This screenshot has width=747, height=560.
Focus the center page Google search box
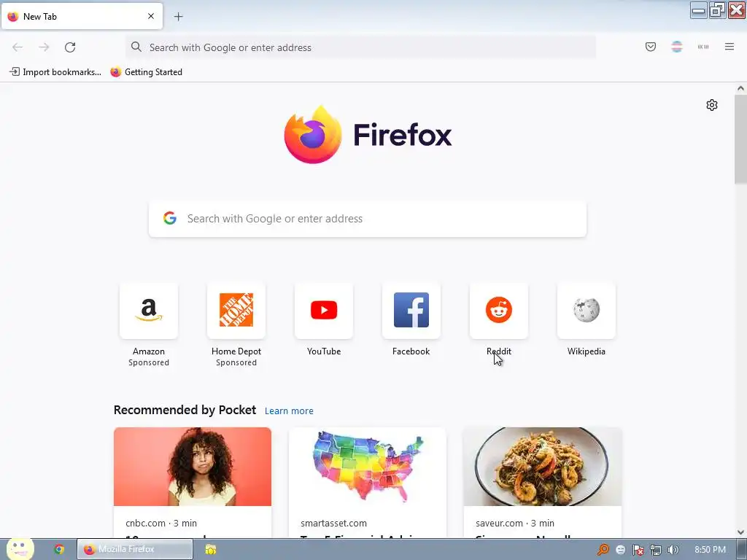(368, 219)
